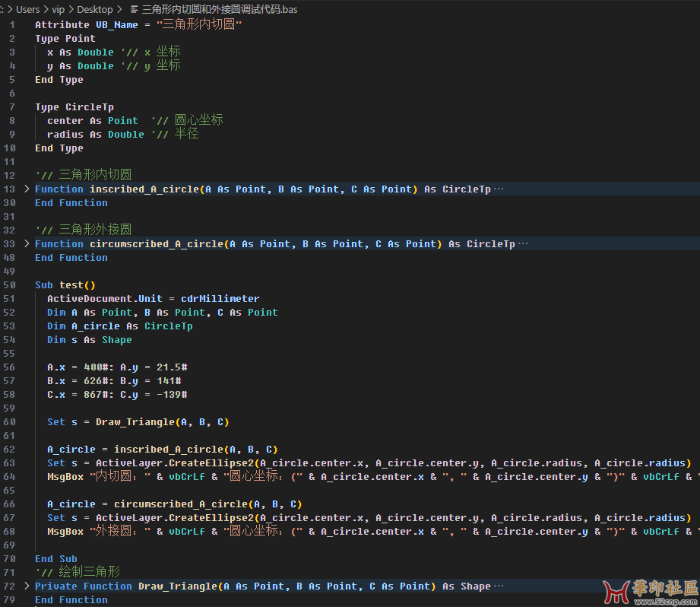Click the file icon in the breadcrumb
The width and height of the screenshot is (700, 607).
coord(135,10)
